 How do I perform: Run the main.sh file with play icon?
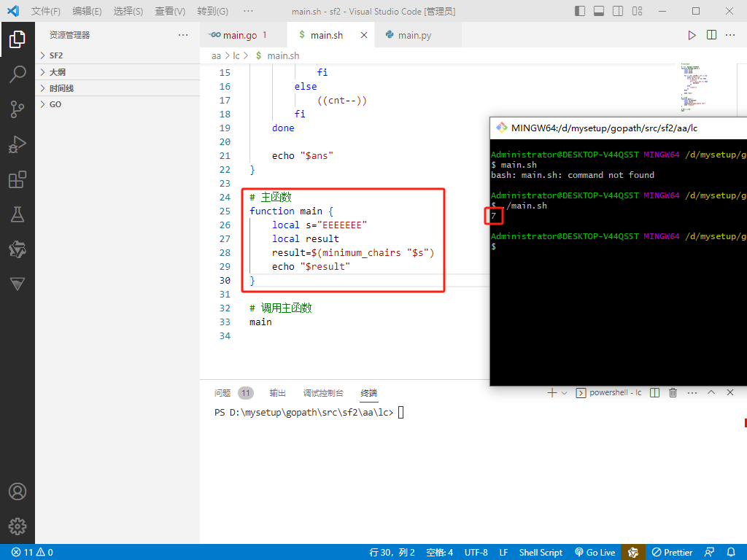point(692,35)
